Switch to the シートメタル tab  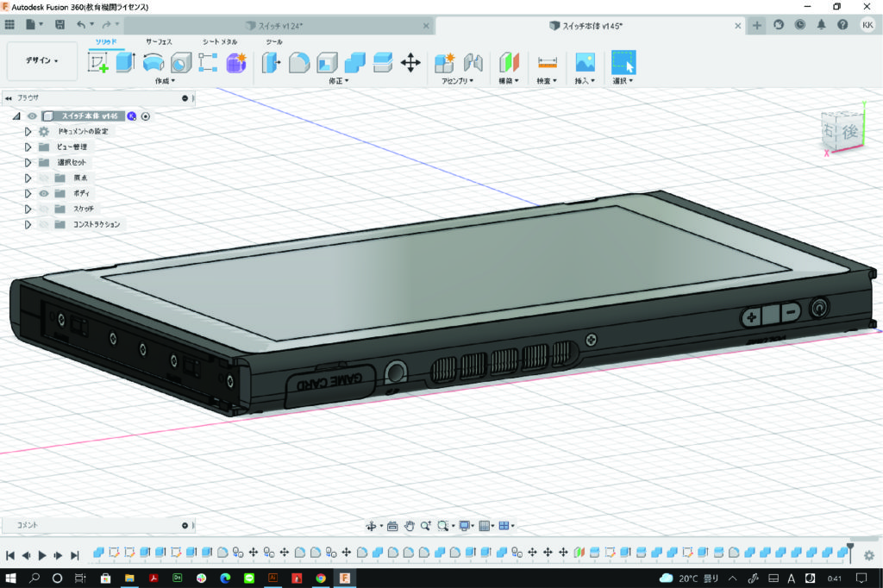(x=220, y=41)
